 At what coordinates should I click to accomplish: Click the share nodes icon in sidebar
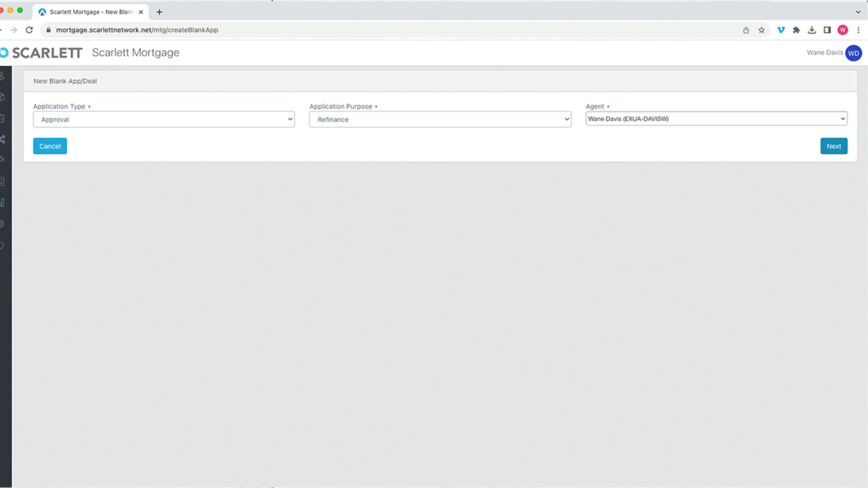point(3,139)
